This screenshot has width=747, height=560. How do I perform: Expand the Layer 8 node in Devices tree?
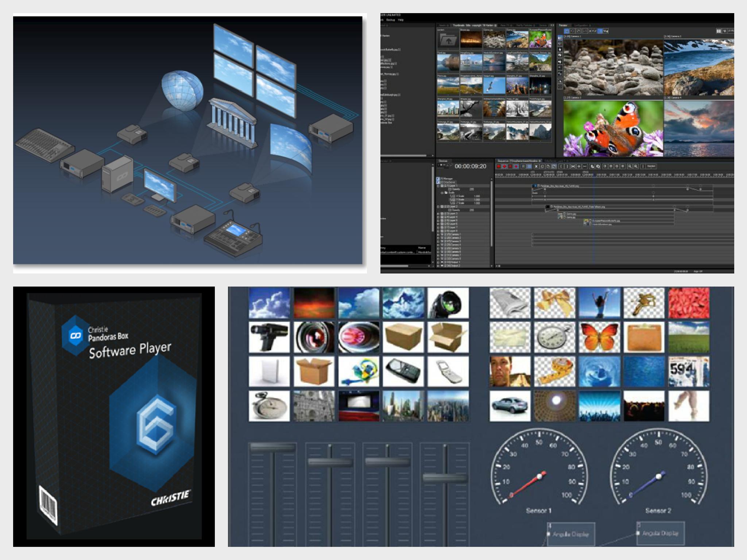point(438,231)
